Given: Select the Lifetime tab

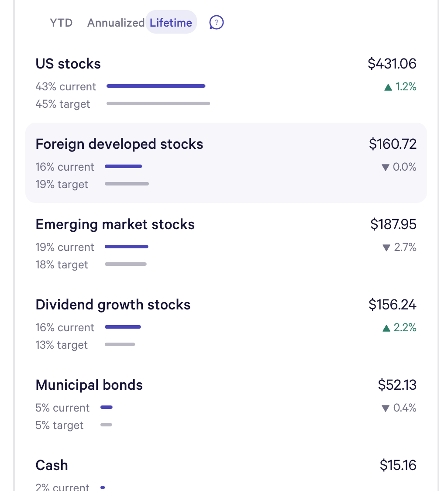Looking at the screenshot, I should point(171,23).
